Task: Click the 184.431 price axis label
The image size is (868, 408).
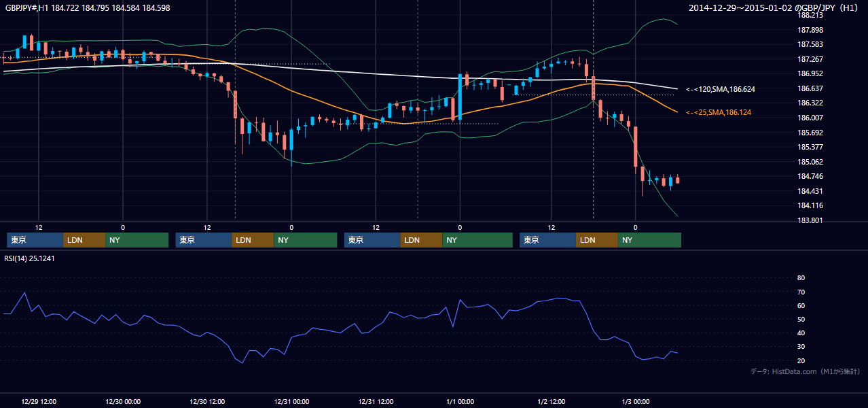Action: coord(810,191)
